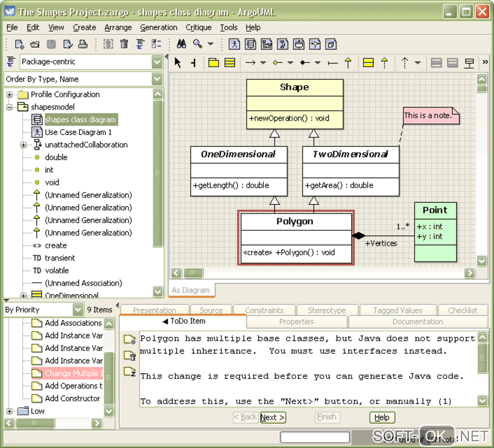Click the Help button in ToDo pane

click(382, 418)
